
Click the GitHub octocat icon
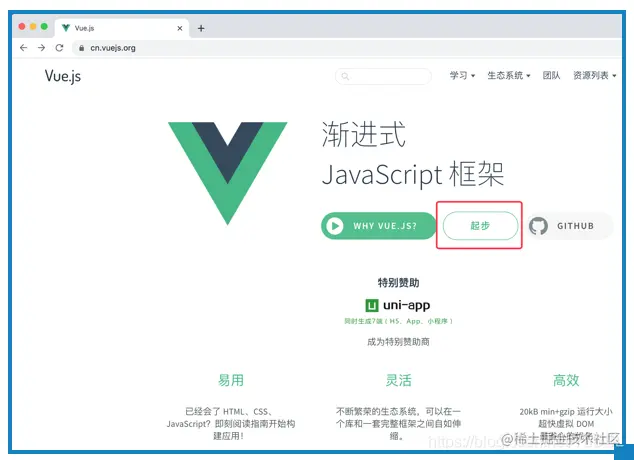point(538,226)
